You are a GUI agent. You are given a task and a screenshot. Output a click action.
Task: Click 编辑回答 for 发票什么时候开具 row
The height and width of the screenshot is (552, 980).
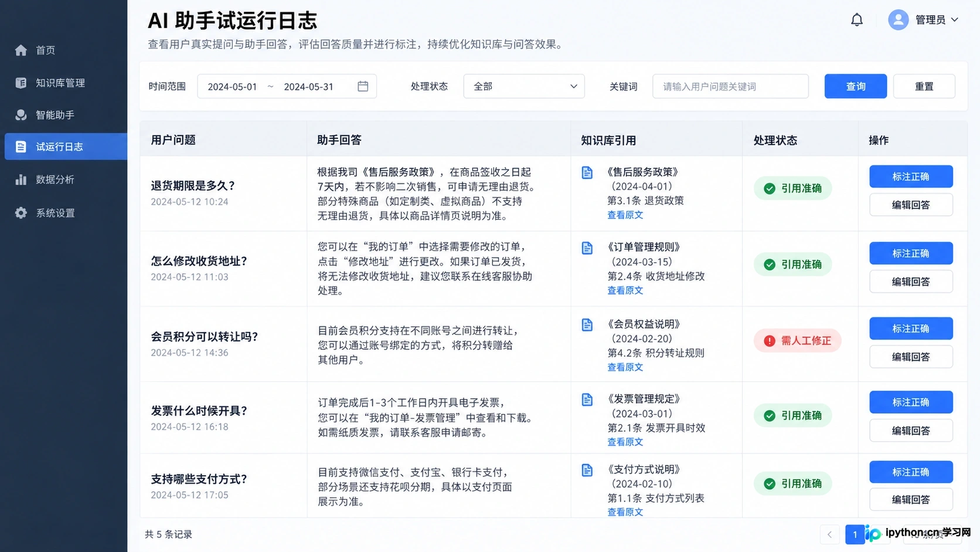point(911,431)
